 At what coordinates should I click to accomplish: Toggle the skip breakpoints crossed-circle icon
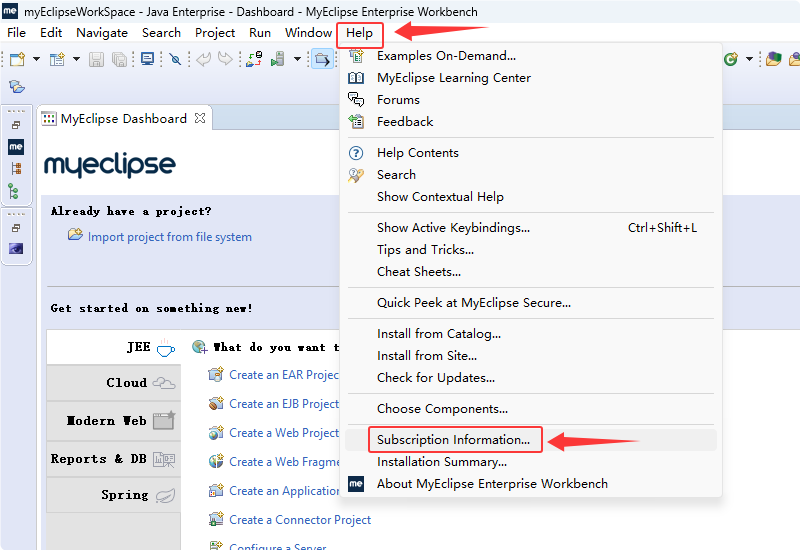click(x=175, y=59)
